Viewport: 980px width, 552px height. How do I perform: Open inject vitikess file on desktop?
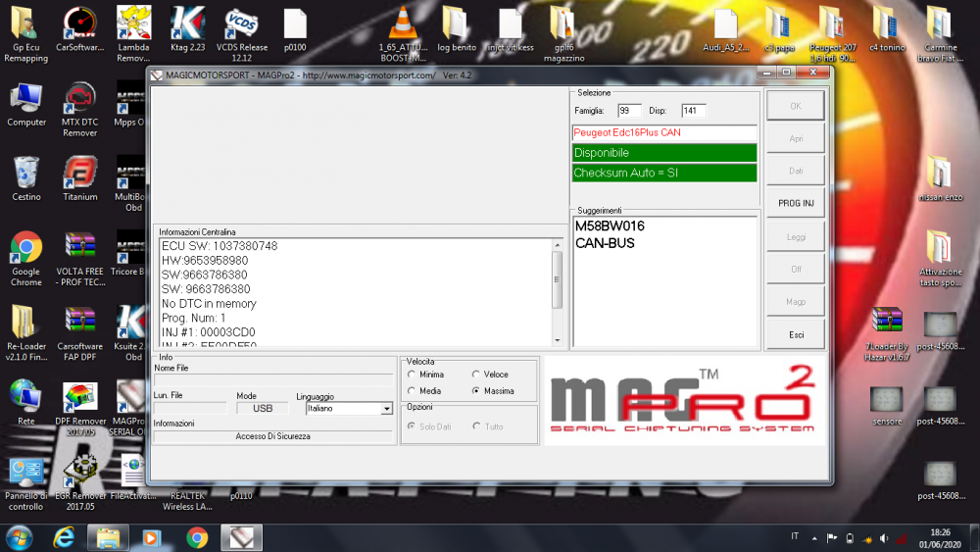coord(510,29)
